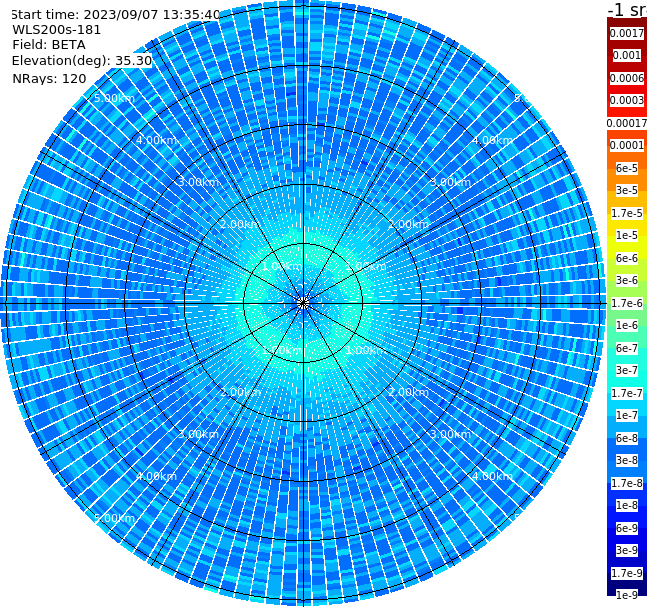The height and width of the screenshot is (607, 647).
Task: Select the '6e-5' colorbar label
Action: point(627,168)
